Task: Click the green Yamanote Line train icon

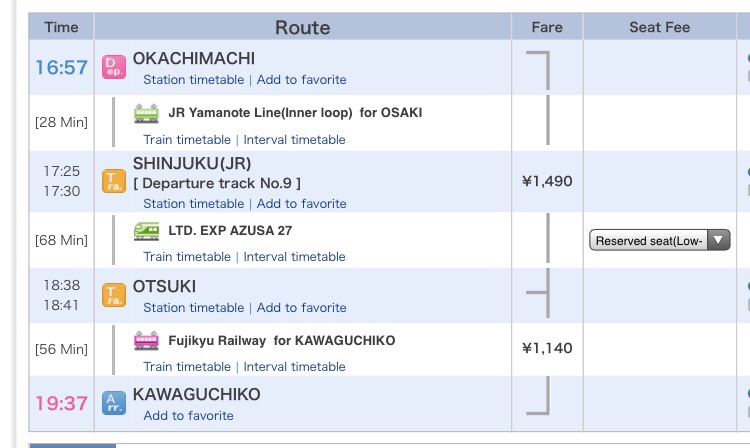Action: coord(146,113)
